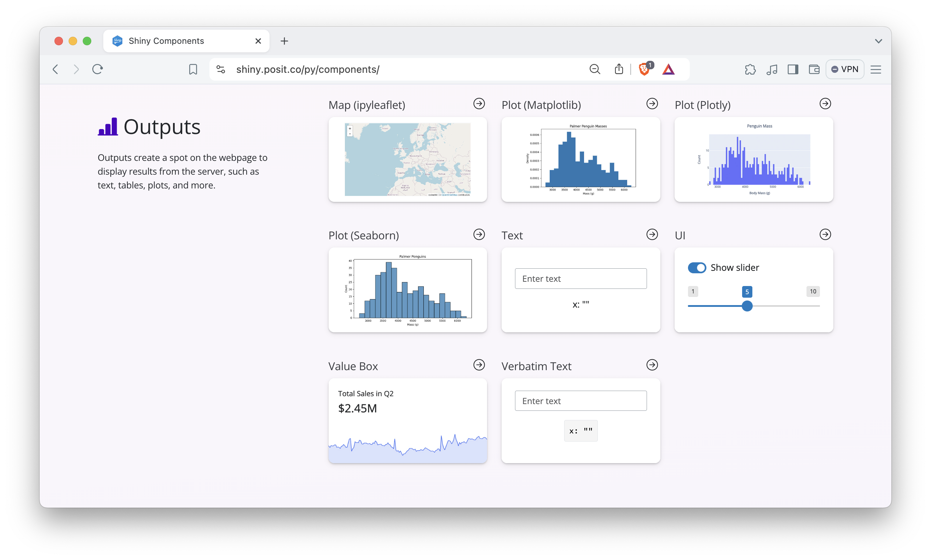Open the browser hamburger menu
The image size is (931, 560).
click(x=875, y=69)
